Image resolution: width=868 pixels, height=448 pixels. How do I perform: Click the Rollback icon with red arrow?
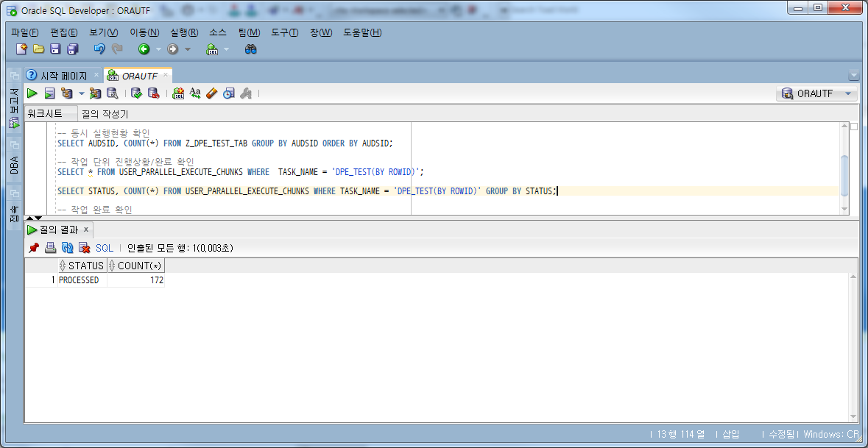click(x=153, y=93)
